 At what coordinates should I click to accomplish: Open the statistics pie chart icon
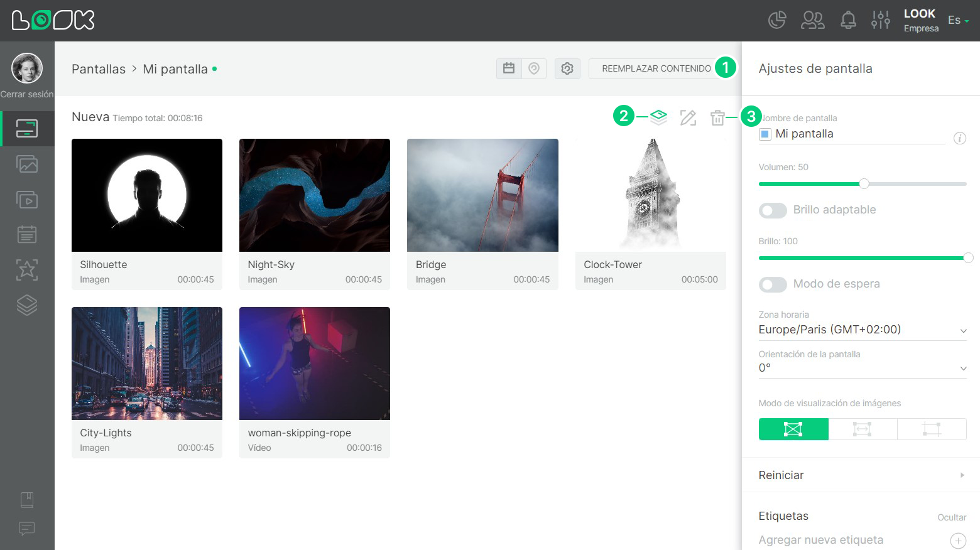(x=777, y=20)
